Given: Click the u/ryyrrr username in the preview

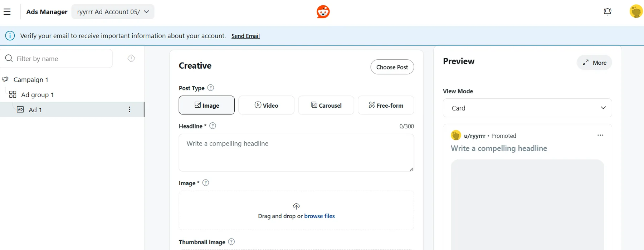Looking at the screenshot, I should (x=474, y=136).
